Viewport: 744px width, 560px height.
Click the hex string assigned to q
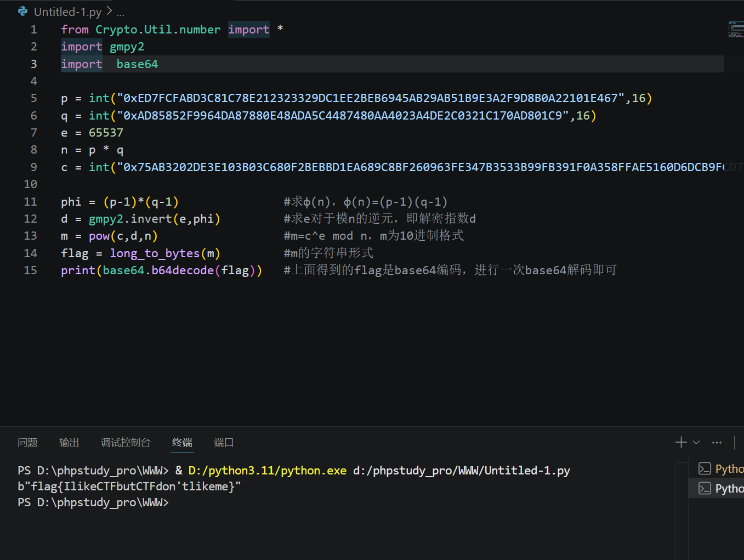click(346, 116)
